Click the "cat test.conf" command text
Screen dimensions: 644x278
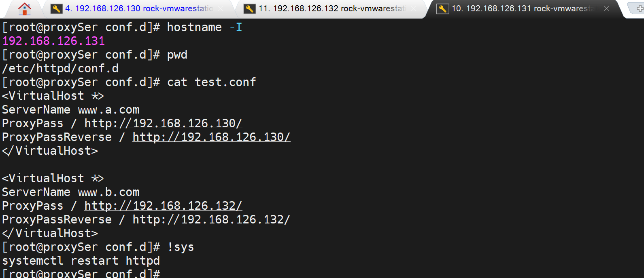pyautogui.click(x=211, y=82)
